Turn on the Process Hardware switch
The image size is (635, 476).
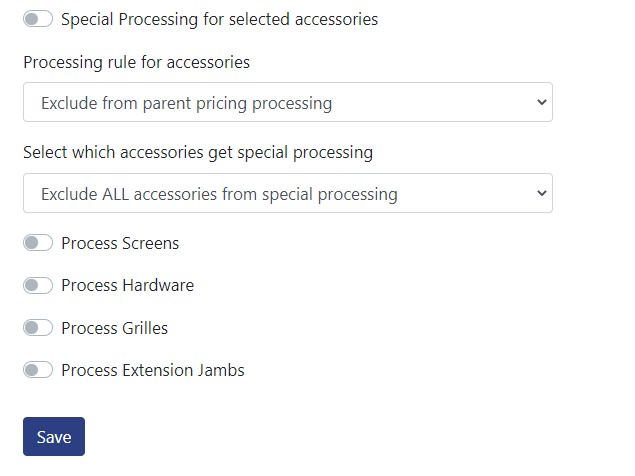[38, 285]
